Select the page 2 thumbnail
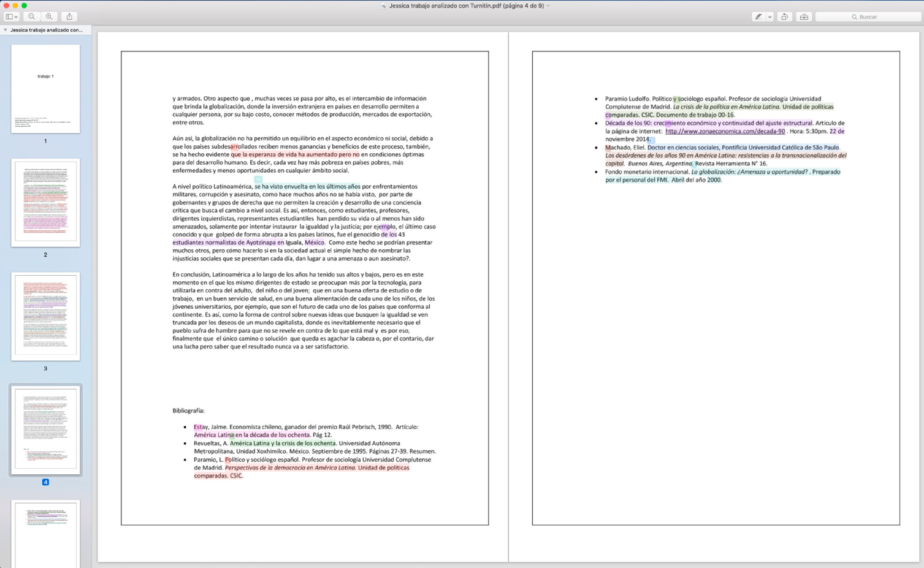 tap(45, 202)
